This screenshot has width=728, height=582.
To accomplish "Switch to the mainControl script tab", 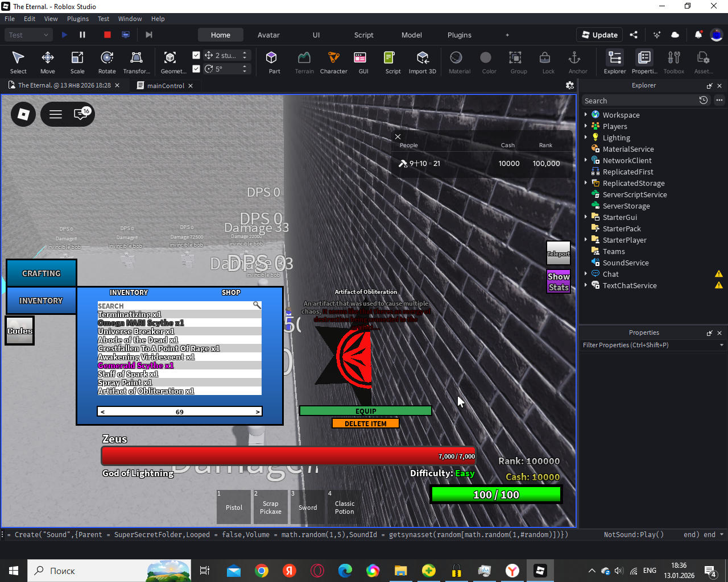I will tap(166, 86).
